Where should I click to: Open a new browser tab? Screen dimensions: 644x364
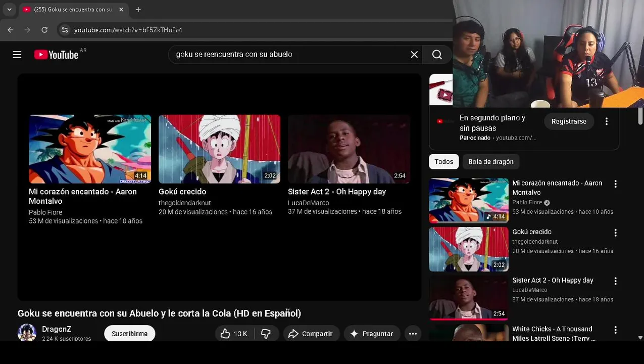click(138, 9)
